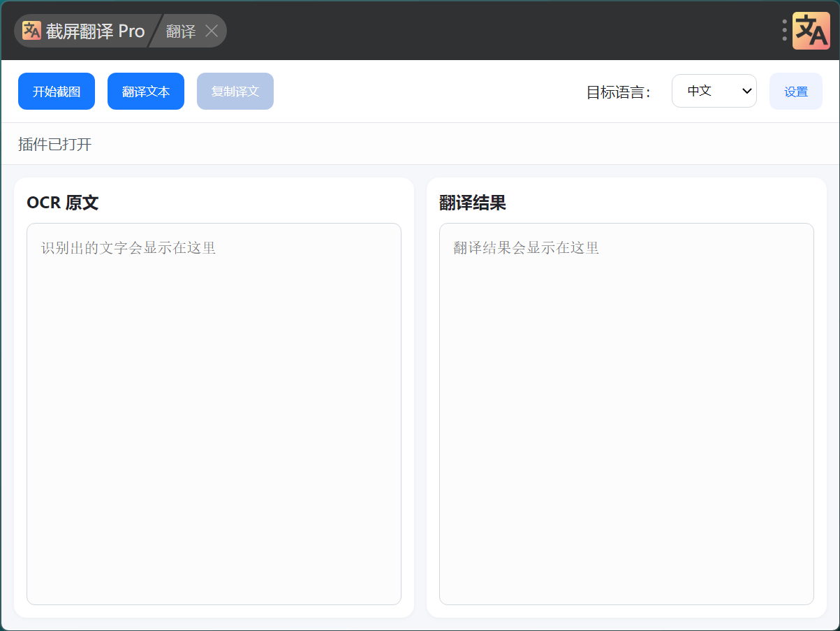The image size is (840, 631).
Task: Click placeholder text 识别出的文字会显示在这里
Action: tap(128, 248)
